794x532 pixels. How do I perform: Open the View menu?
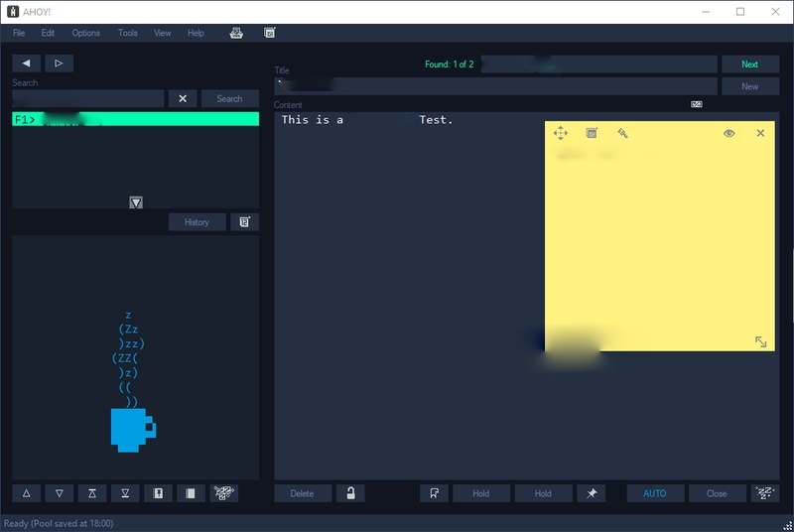[x=162, y=33]
